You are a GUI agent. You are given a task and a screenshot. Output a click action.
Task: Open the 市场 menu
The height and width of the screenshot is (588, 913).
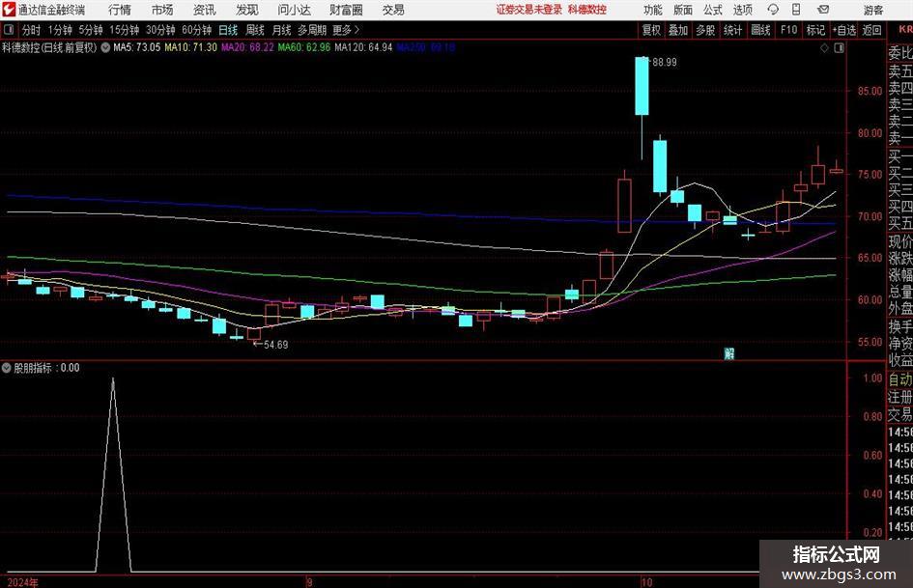162,10
